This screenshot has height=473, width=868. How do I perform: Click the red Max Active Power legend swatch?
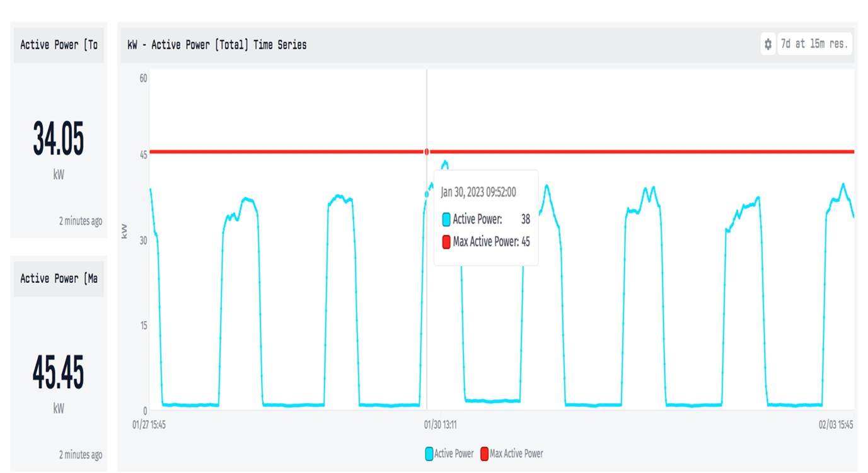coord(485,453)
